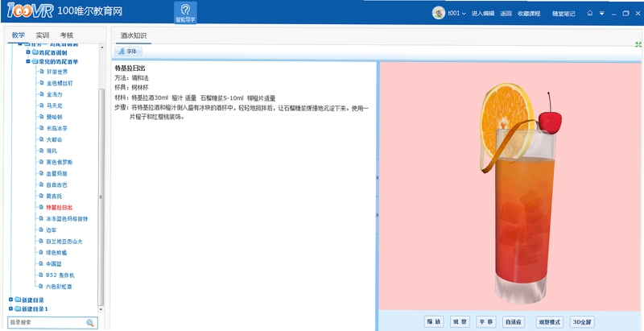Open the 六色彩虹酒 entry
This screenshot has width=644, height=331.
[x=60, y=287]
